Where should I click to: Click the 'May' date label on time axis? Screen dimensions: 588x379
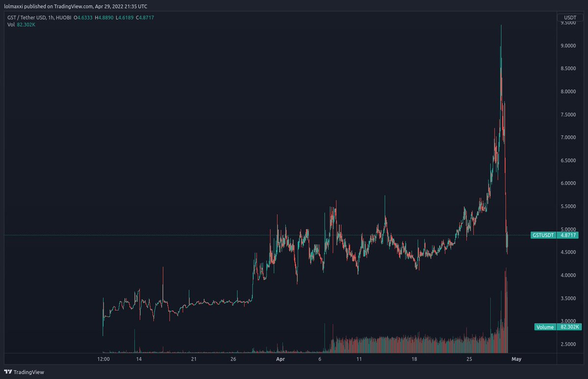515,359
